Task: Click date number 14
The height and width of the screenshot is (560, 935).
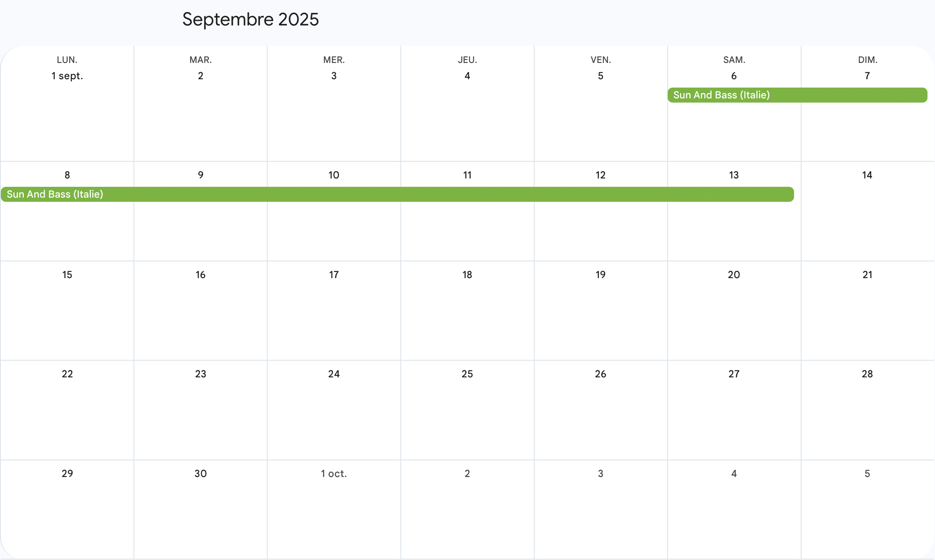Action: tap(867, 175)
